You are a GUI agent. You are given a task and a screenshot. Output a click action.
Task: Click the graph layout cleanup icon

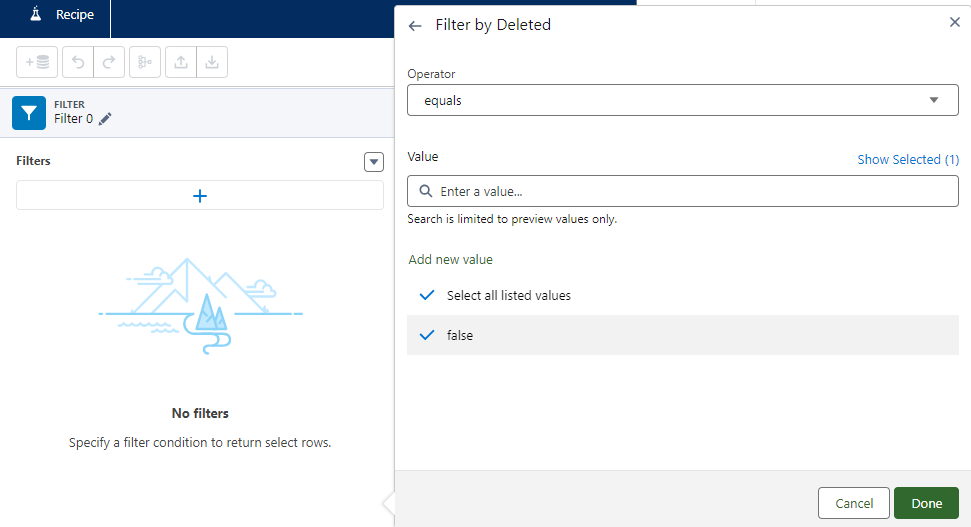[145, 62]
